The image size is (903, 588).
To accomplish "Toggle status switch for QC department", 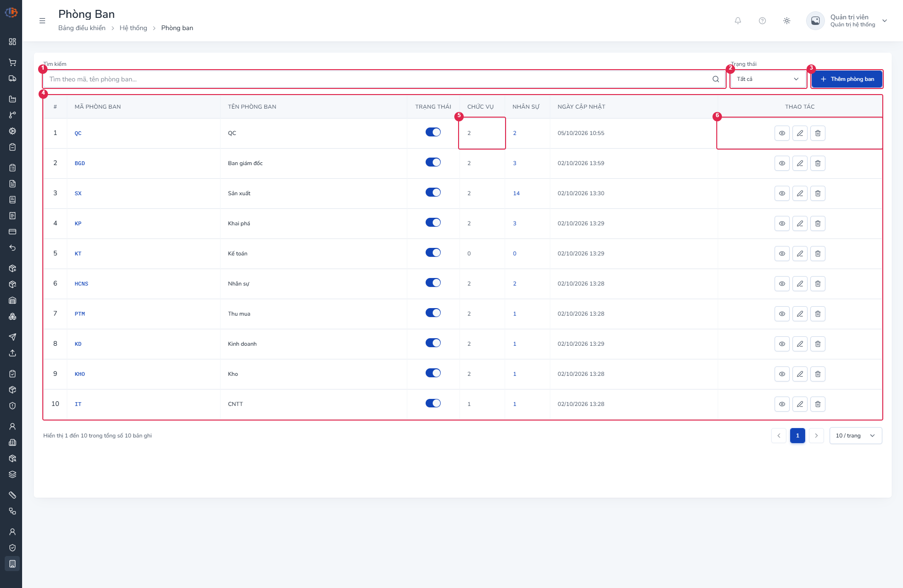I will [433, 132].
